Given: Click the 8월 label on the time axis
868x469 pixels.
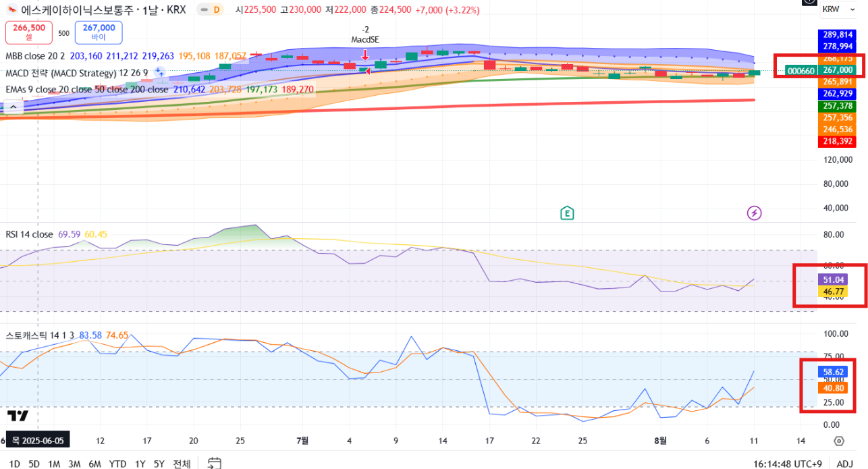Looking at the screenshot, I should [661, 440].
